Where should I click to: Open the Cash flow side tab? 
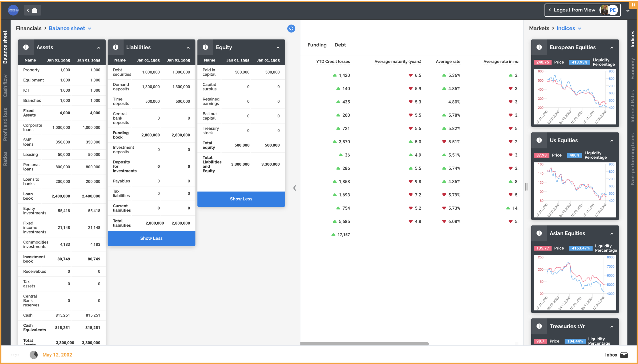5,86
